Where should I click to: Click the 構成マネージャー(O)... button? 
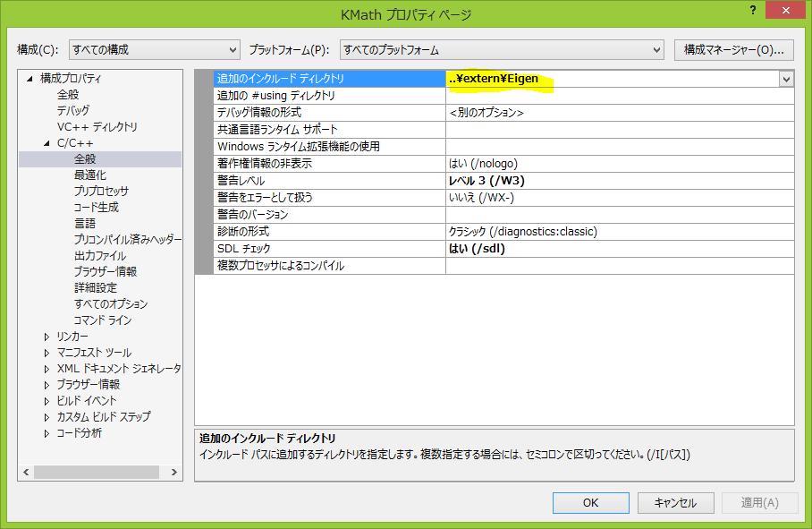734,50
